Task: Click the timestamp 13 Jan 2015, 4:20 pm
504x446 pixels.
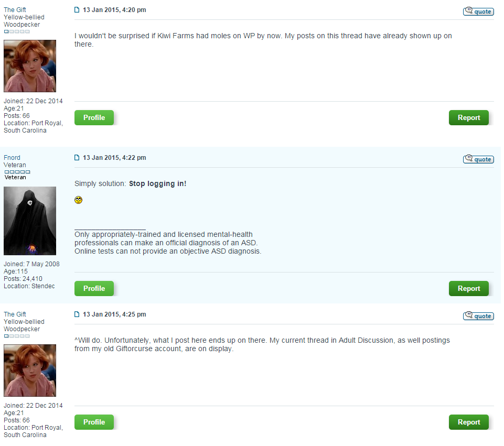Action: point(114,10)
